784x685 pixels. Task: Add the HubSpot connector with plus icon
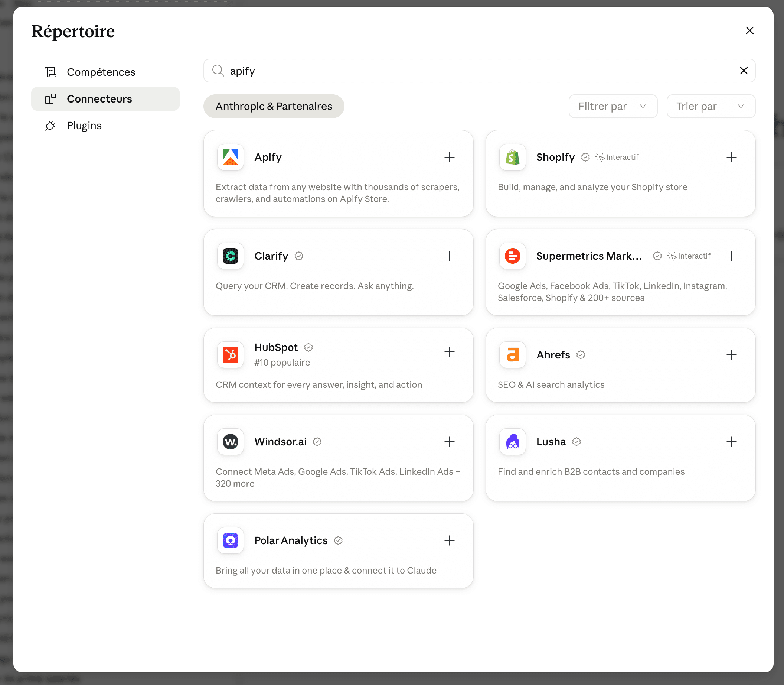click(x=450, y=352)
